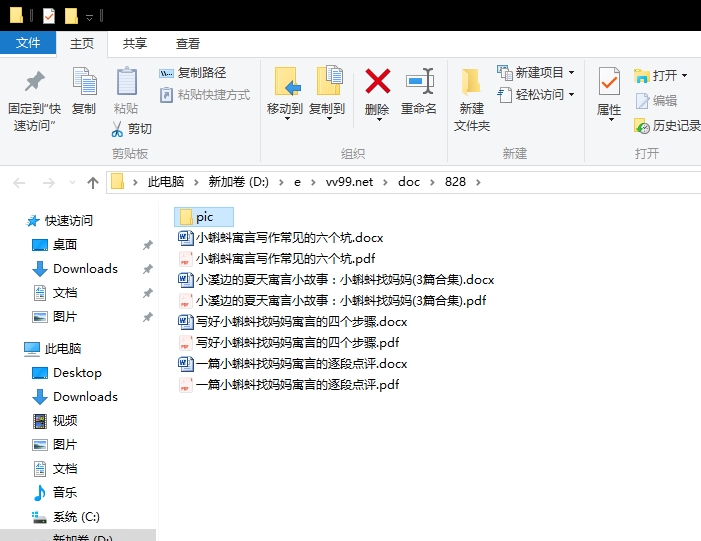This screenshot has height=541, width=701.
Task: Open pinned Documents (文档) in Quick access
Action: pyautogui.click(x=55, y=293)
